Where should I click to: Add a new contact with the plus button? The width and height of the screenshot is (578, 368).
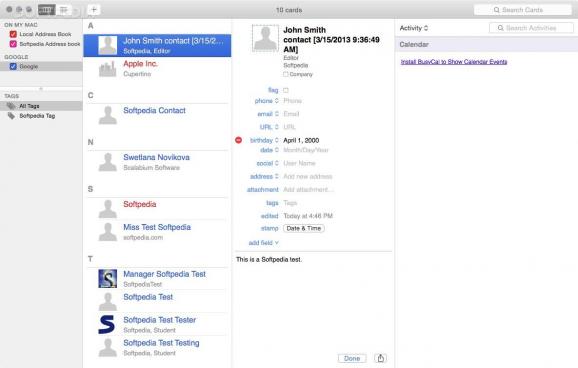94,10
